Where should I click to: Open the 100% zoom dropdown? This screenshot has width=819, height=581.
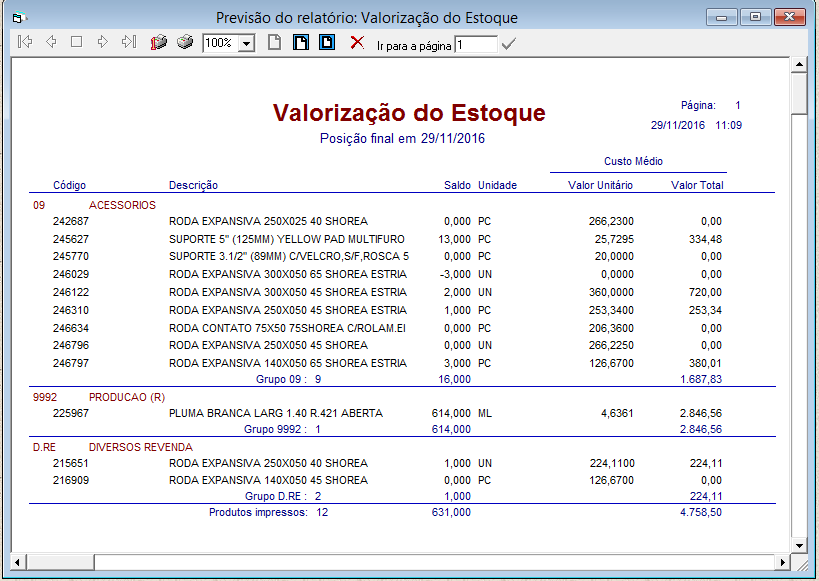246,44
